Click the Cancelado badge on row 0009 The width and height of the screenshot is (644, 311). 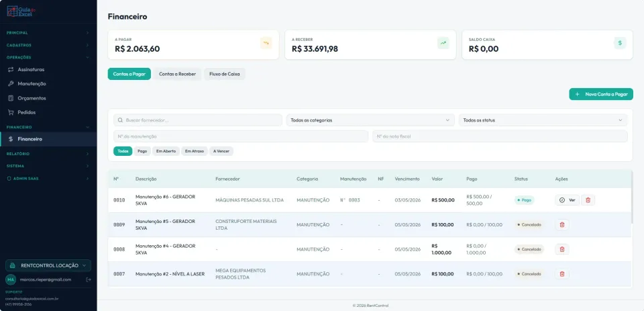coord(529,224)
